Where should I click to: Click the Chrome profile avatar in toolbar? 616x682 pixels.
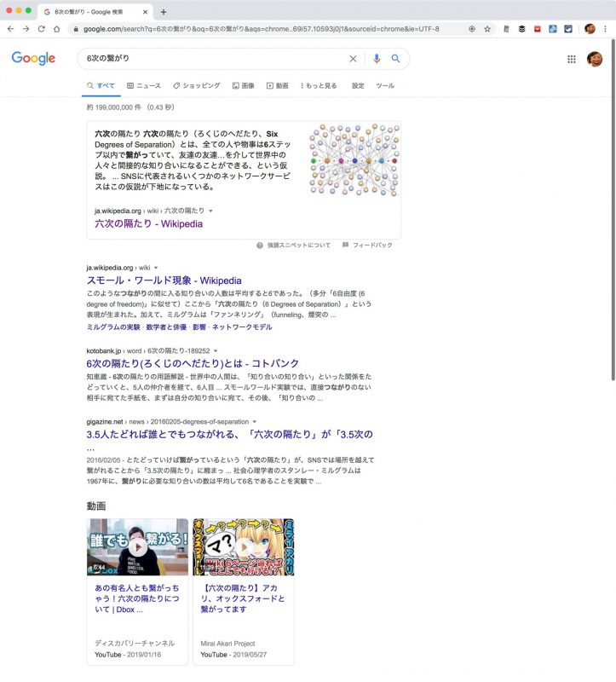[x=590, y=29]
